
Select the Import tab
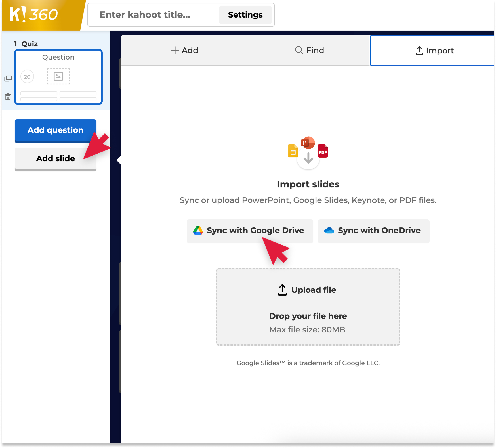pos(432,51)
